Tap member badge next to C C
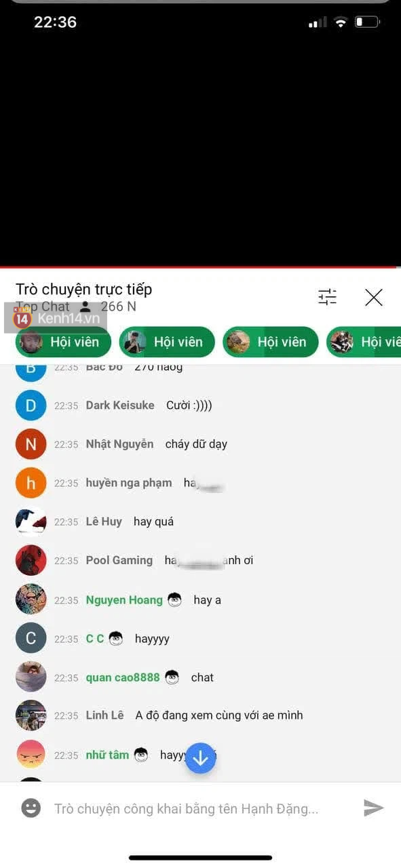401x868 pixels. 116,638
